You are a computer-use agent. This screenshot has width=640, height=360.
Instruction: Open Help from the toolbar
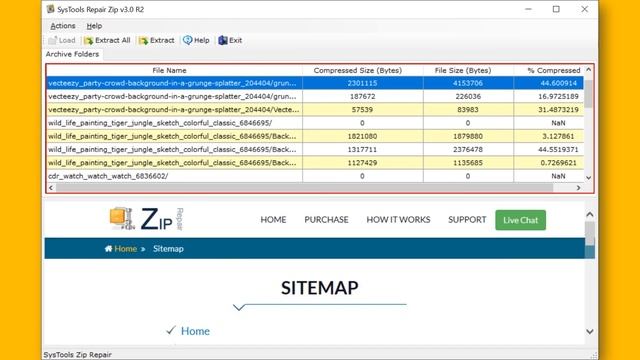(196, 40)
